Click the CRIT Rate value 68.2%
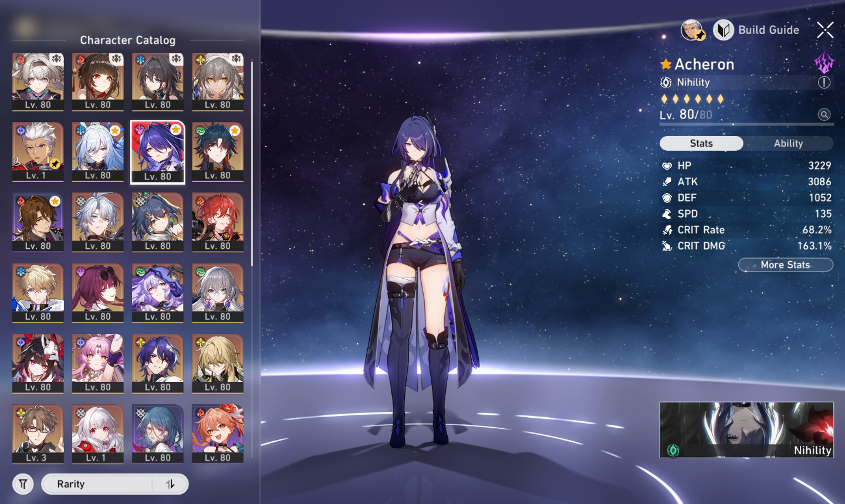Viewport: 845px width, 504px height. [x=817, y=230]
